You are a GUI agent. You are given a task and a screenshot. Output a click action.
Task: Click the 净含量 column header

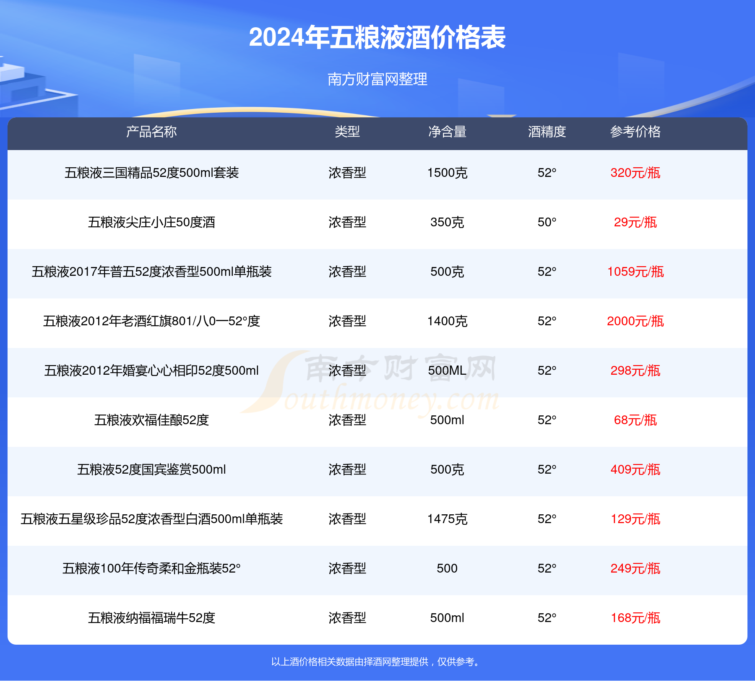[x=447, y=132]
